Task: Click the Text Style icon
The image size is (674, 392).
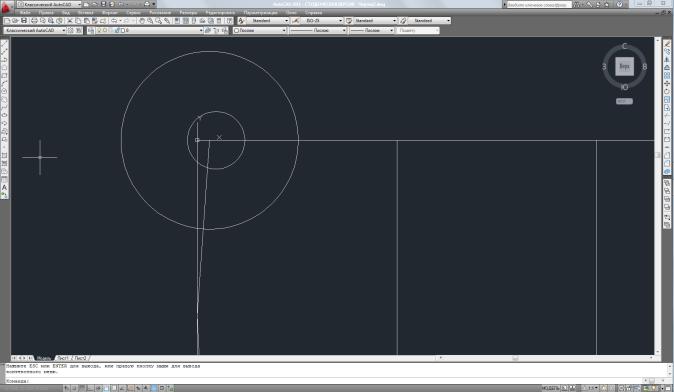Action: [x=242, y=21]
